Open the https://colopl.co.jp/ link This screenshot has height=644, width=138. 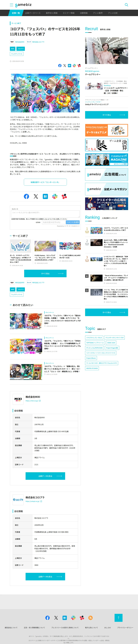33,501
